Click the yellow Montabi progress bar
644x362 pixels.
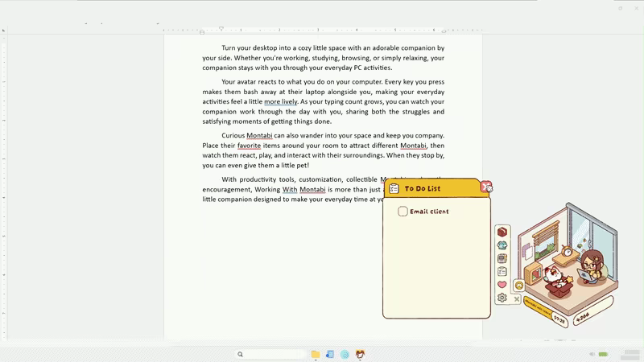point(538,309)
